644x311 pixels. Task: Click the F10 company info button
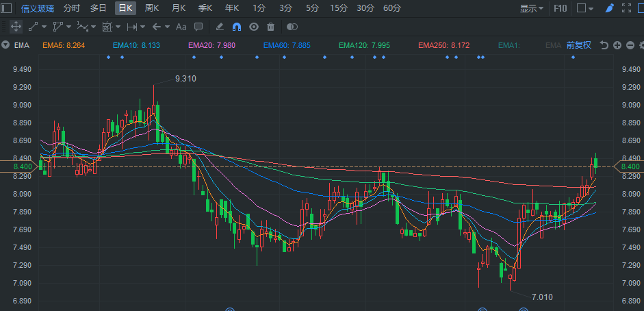[560, 8]
